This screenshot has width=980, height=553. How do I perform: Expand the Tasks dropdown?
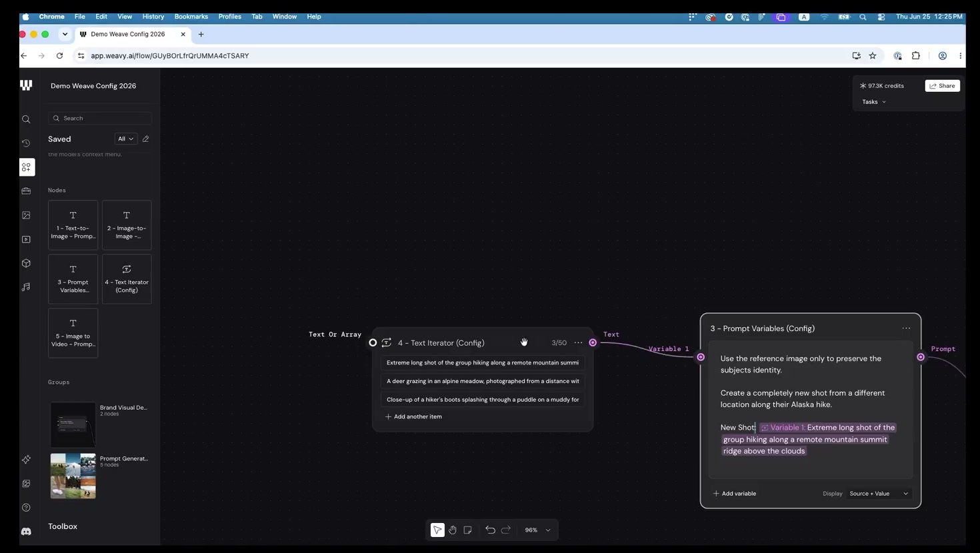click(874, 102)
